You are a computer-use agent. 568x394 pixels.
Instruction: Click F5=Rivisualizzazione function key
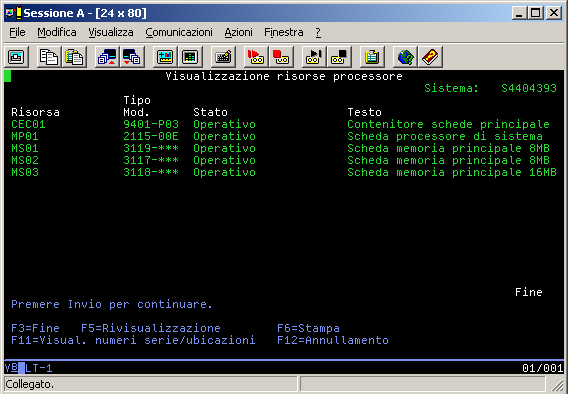click(x=151, y=328)
